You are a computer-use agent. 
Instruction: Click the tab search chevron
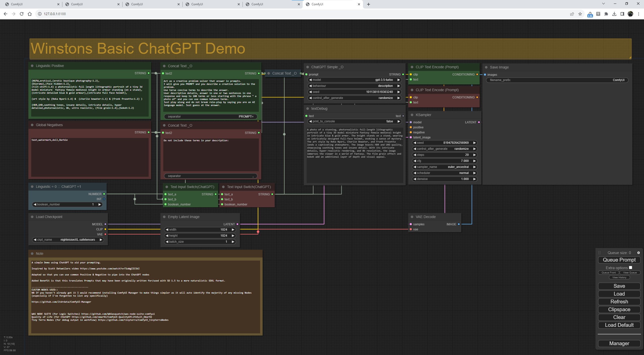tap(603, 4)
